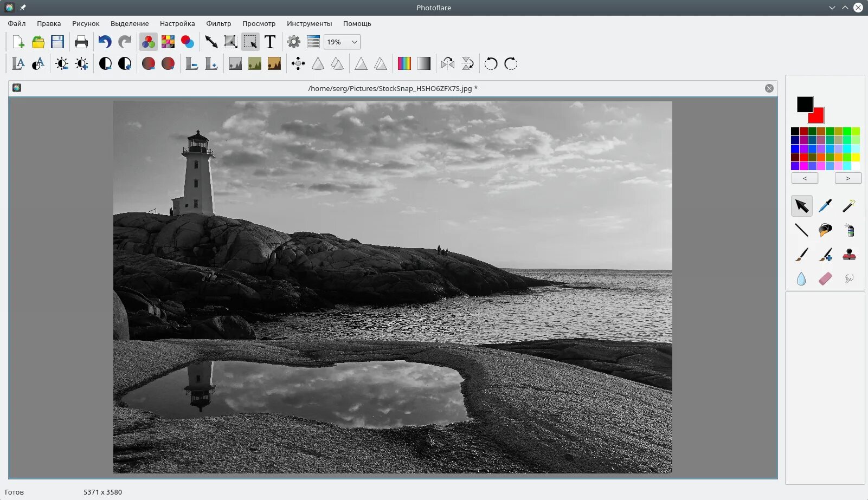Create a new image with New file icon
The image size is (868, 500).
pos(18,42)
